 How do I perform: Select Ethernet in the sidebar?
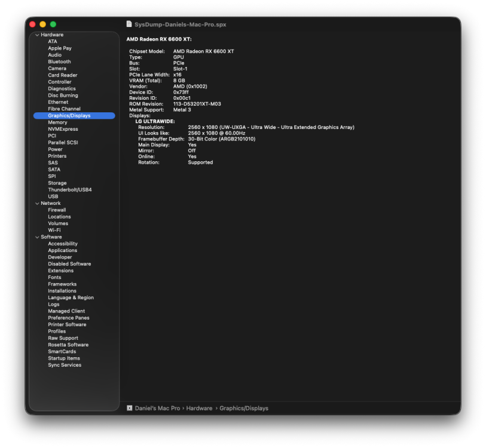[58, 102]
